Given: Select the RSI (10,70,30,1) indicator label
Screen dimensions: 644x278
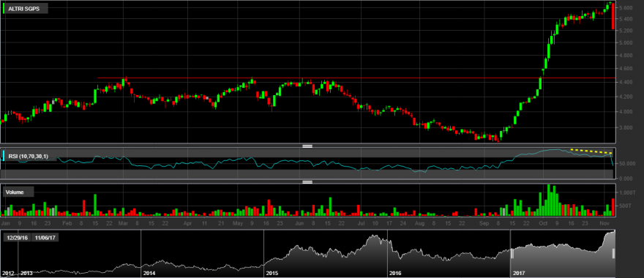Looking at the screenshot, I should [x=29, y=156].
